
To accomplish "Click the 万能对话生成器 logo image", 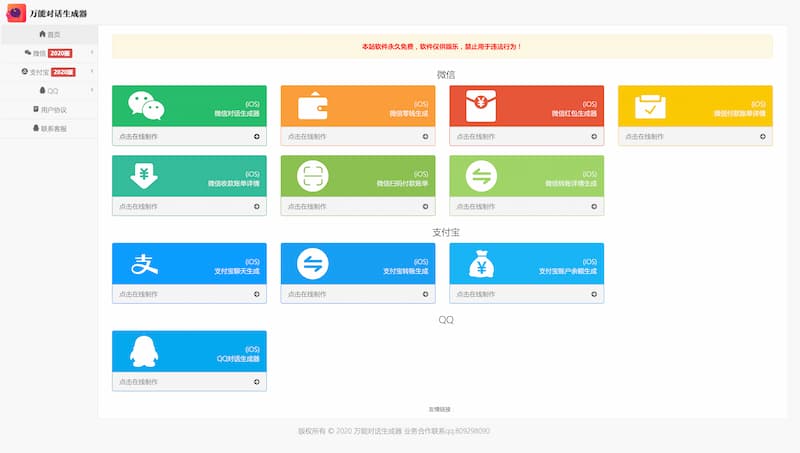I will pyautogui.click(x=16, y=13).
